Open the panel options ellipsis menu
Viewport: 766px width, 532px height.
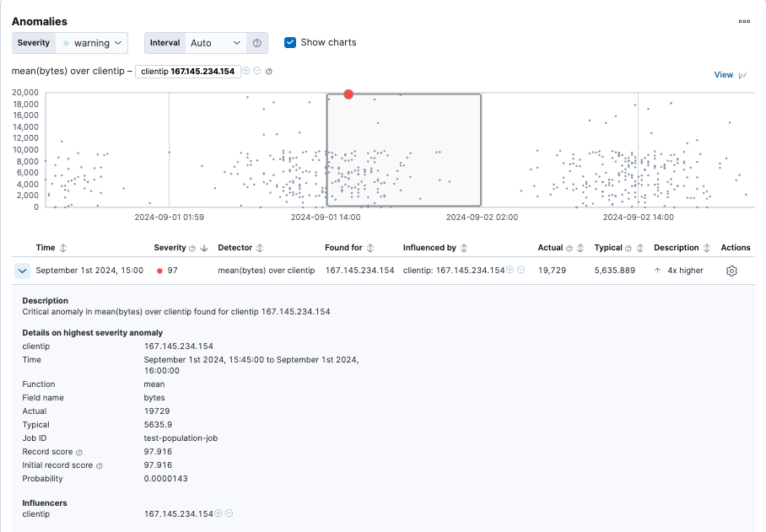(744, 21)
